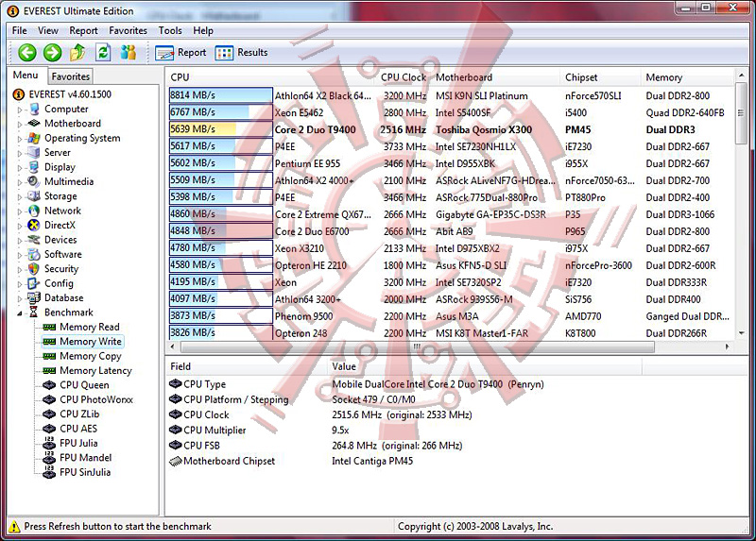Open the Help menu
The image size is (756, 541).
click(x=203, y=30)
